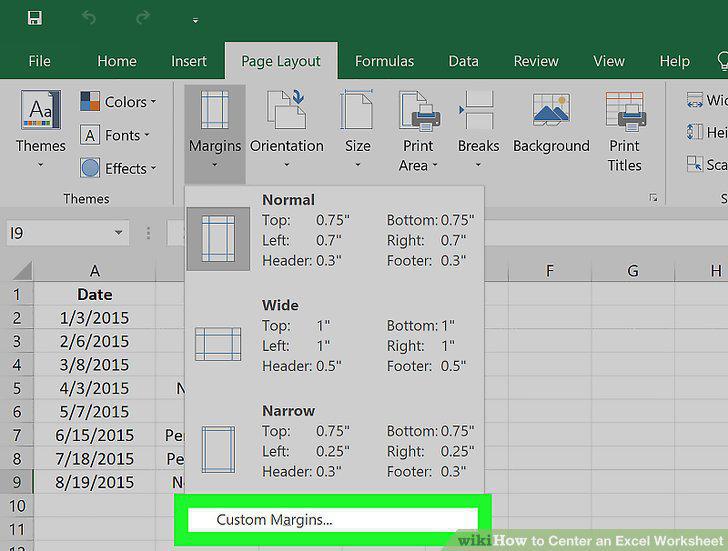Switch to the Home tab

click(117, 61)
